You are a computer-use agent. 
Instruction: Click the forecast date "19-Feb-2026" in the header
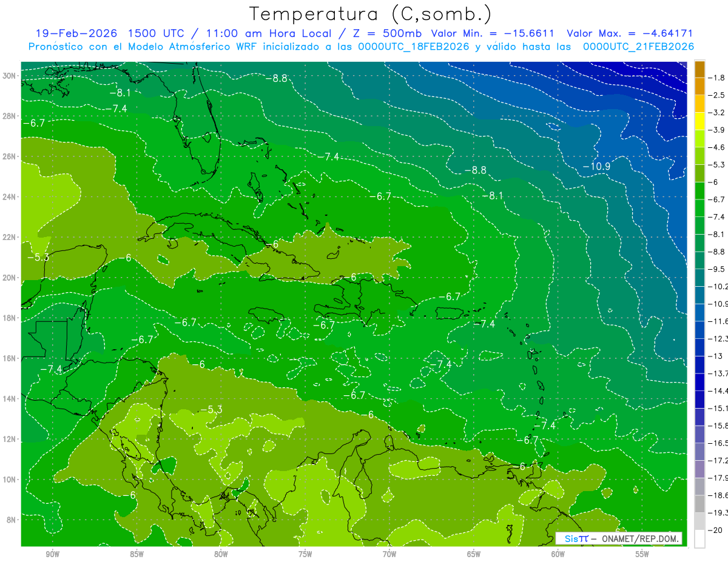coord(77,33)
